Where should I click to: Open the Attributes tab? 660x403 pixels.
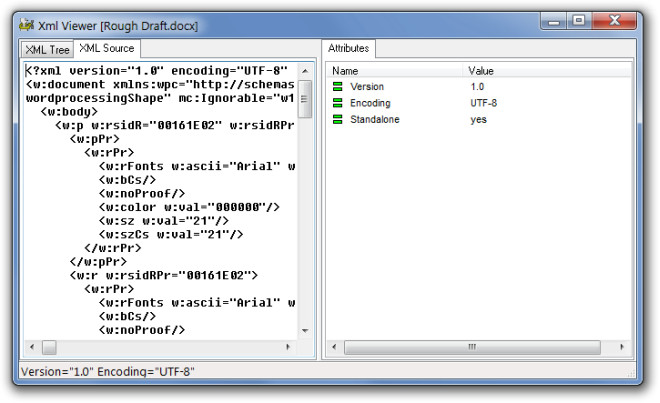pyautogui.click(x=349, y=48)
